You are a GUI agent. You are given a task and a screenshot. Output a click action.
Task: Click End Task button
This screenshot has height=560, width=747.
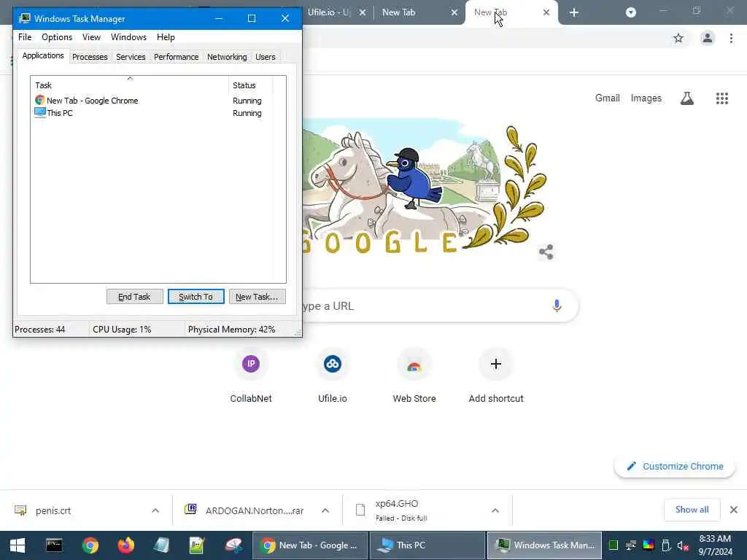(135, 297)
